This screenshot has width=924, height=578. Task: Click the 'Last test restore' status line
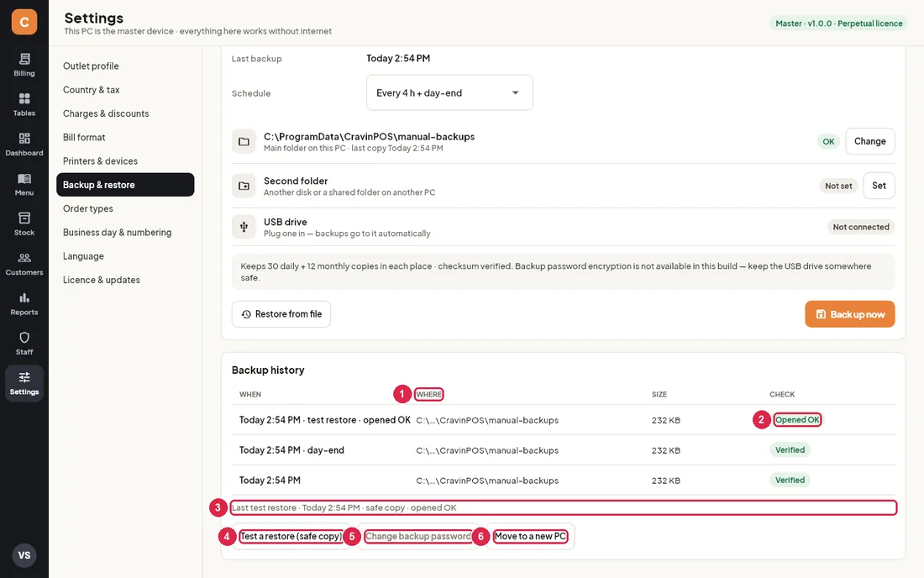click(563, 507)
